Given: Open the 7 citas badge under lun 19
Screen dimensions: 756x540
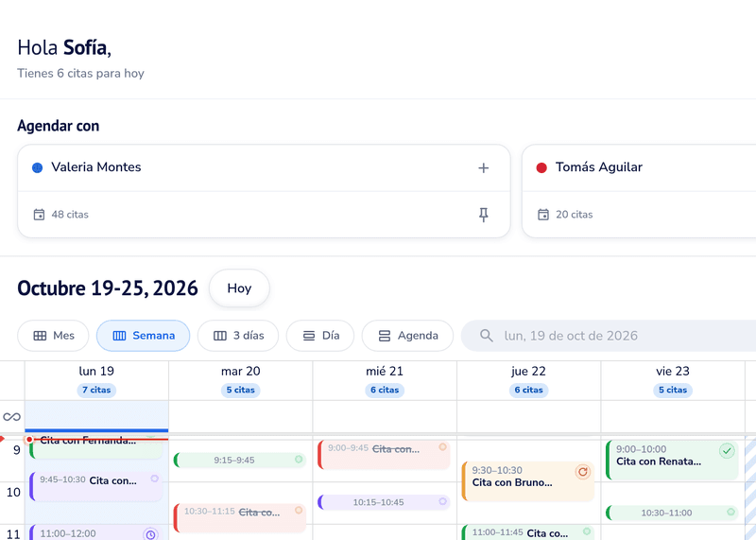Looking at the screenshot, I should pos(96,390).
